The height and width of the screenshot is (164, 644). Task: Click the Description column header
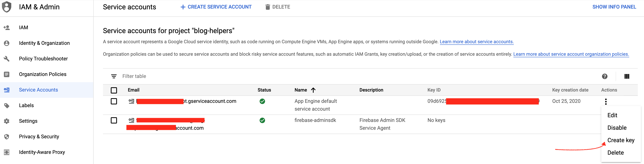tap(371, 90)
